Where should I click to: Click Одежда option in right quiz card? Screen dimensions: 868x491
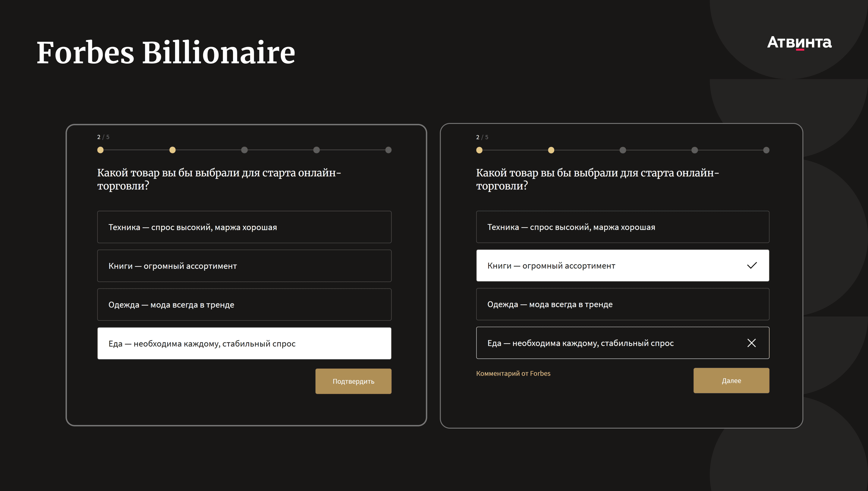[x=622, y=304]
